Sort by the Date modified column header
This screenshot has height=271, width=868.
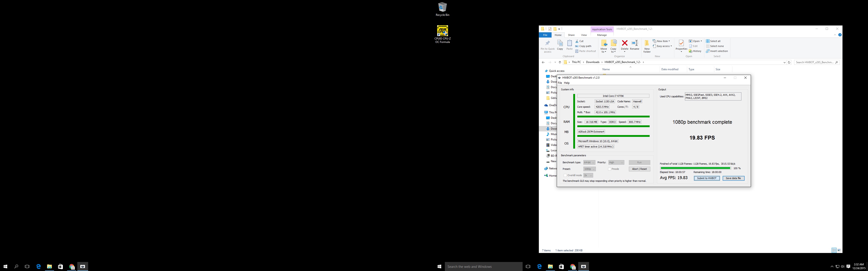click(670, 69)
